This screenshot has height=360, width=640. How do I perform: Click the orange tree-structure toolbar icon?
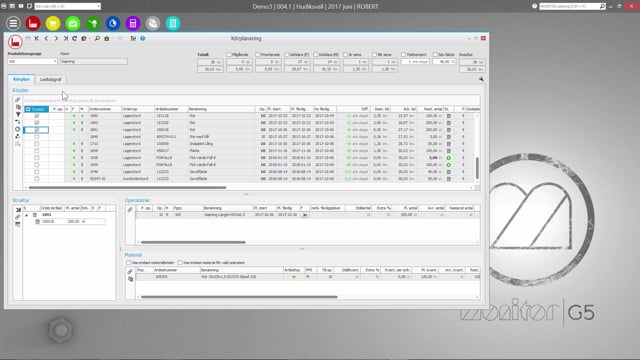tap(133, 38)
